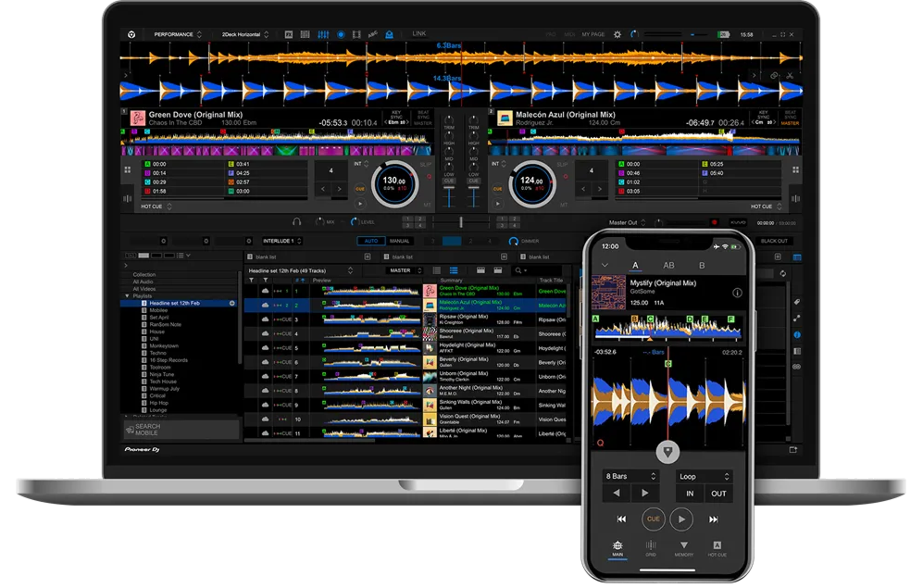923x588 pixels.
Task: Open deck 1 HOT CUE dropdown
Action: point(156,206)
